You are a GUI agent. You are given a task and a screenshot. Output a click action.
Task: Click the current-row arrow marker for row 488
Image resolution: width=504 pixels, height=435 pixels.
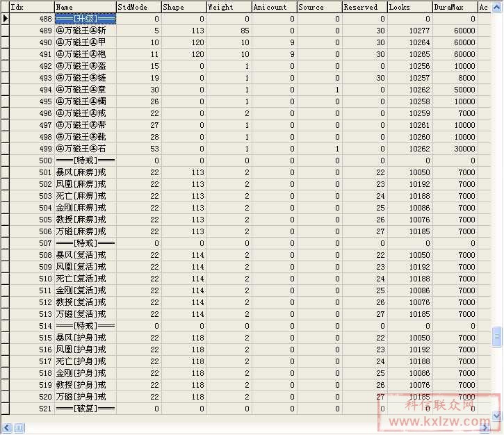(x=5, y=19)
